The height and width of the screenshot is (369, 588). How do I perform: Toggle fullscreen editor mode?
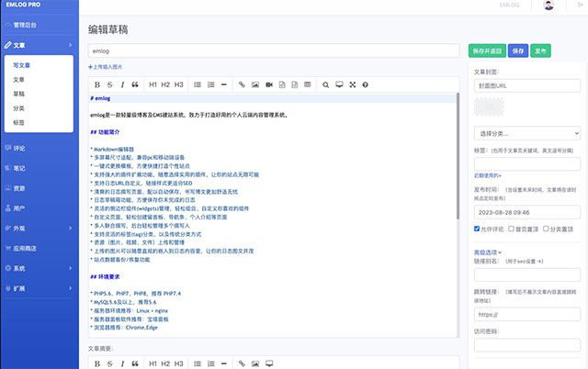(x=353, y=85)
